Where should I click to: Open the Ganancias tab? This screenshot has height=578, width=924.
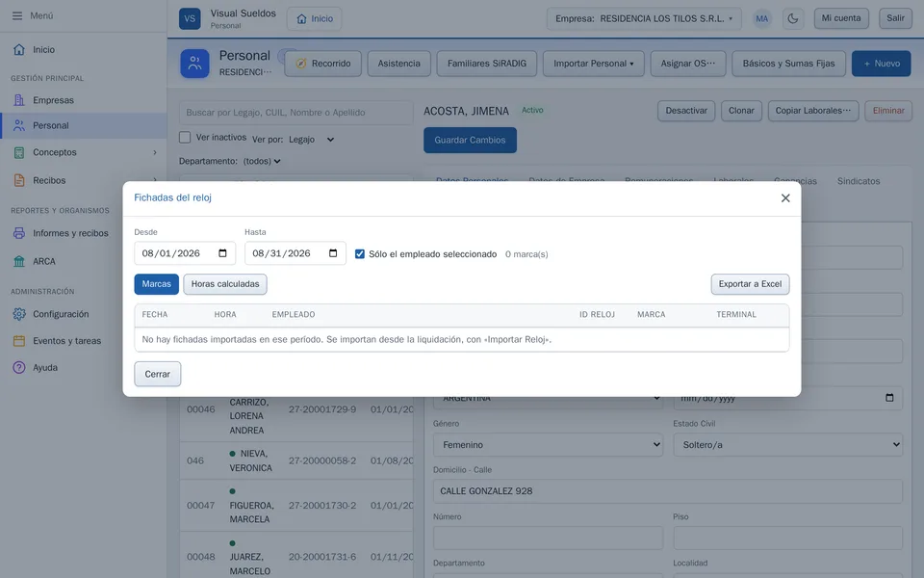(x=795, y=181)
